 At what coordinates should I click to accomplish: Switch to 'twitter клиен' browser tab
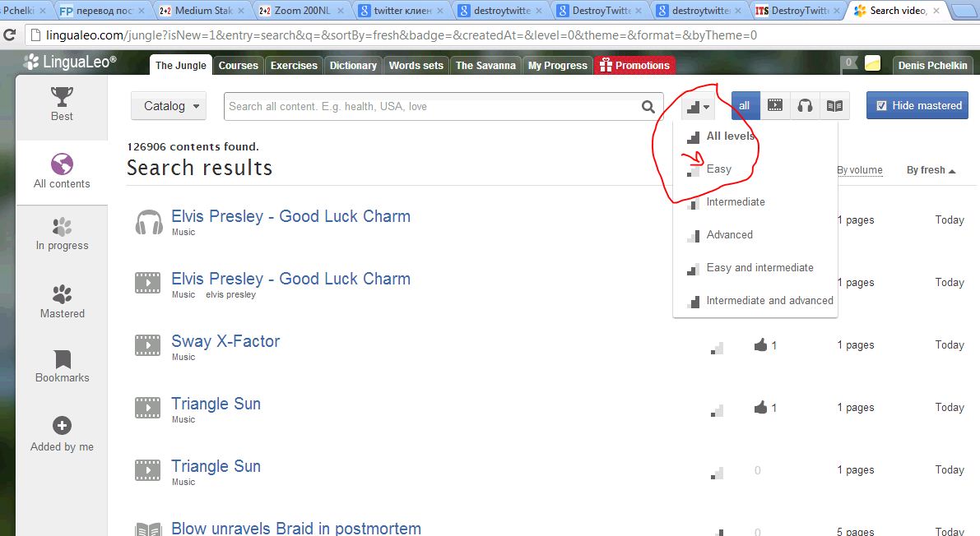[402, 11]
